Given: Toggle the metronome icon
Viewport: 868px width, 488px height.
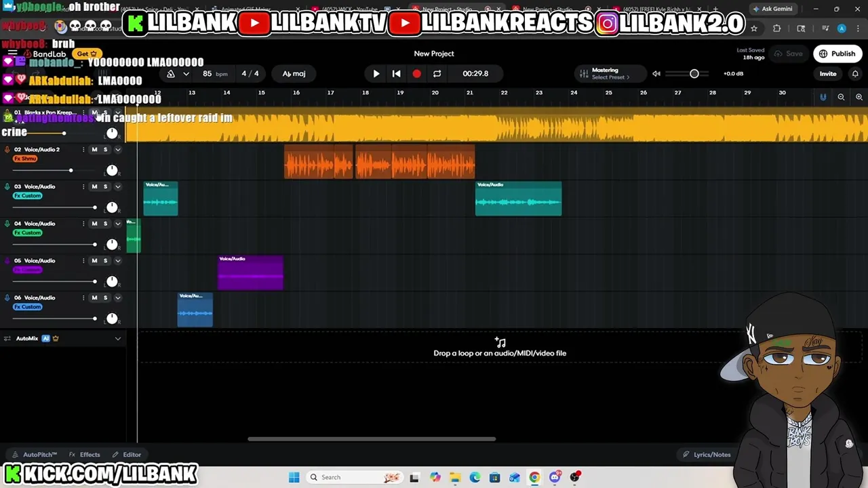Looking at the screenshot, I should pyautogui.click(x=171, y=73).
